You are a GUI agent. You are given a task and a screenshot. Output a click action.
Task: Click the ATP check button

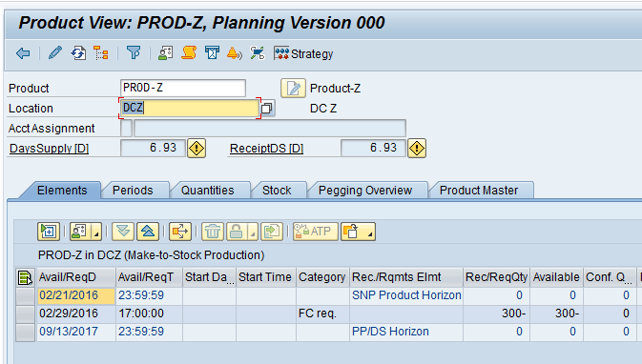(316, 232)
